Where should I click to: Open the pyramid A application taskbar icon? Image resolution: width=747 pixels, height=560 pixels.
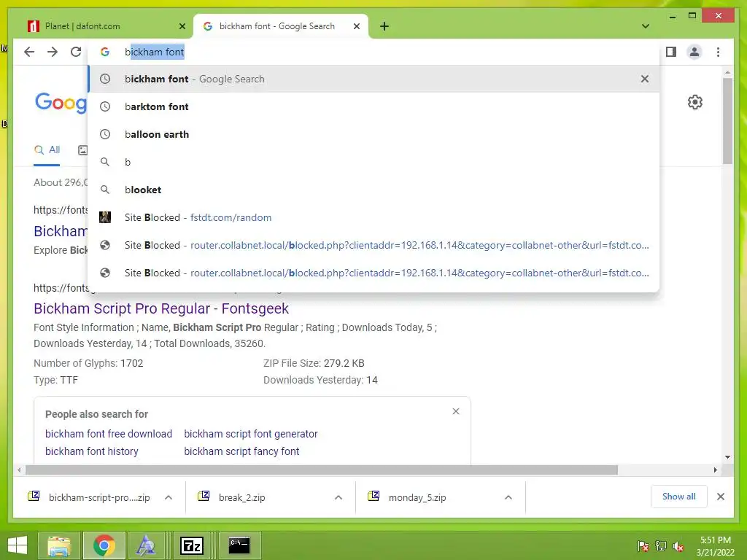pyautogui.click(x=145, y=545)
